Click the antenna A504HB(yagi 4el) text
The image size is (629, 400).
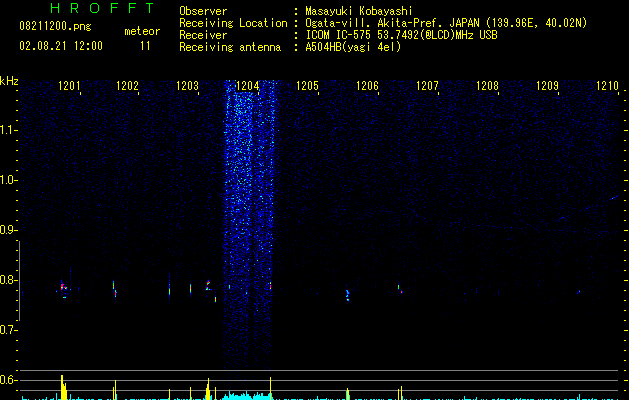(x=353, y=47)
